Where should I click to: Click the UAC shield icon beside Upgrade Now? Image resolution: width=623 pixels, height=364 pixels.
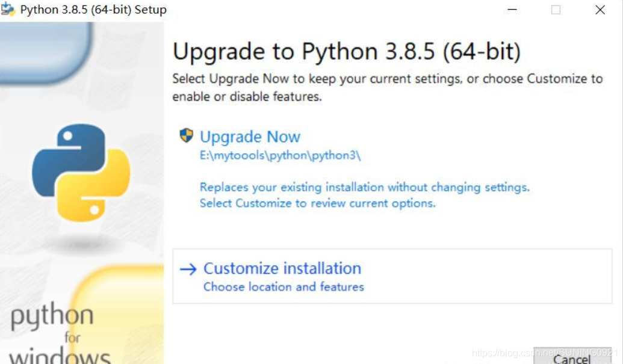(x=187, y=135)
